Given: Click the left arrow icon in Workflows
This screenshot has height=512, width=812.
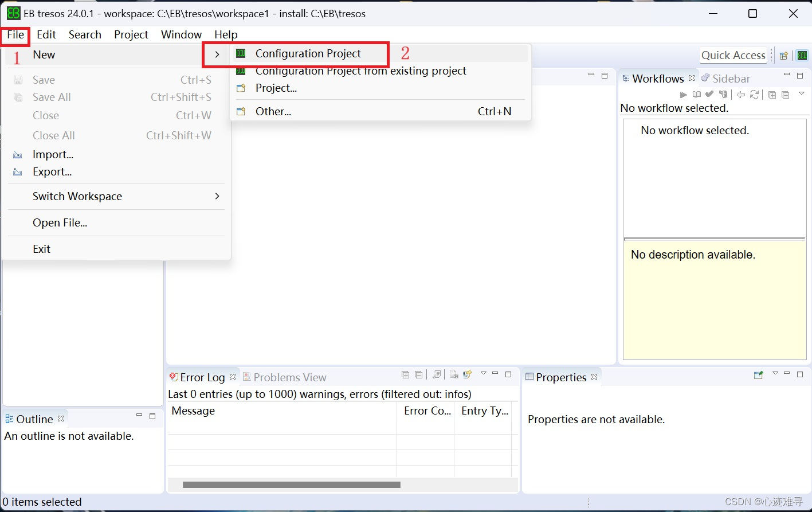Looking at the screenshot, I should (741, 95).
